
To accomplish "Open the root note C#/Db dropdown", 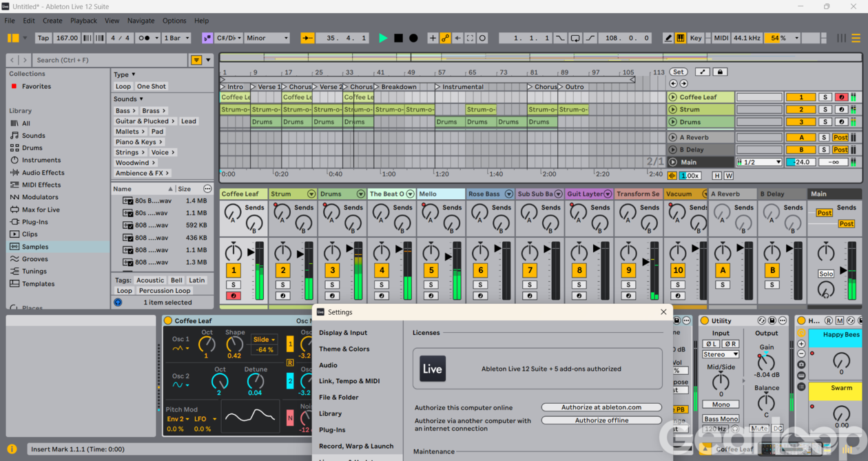I will (x=228, y=39).
